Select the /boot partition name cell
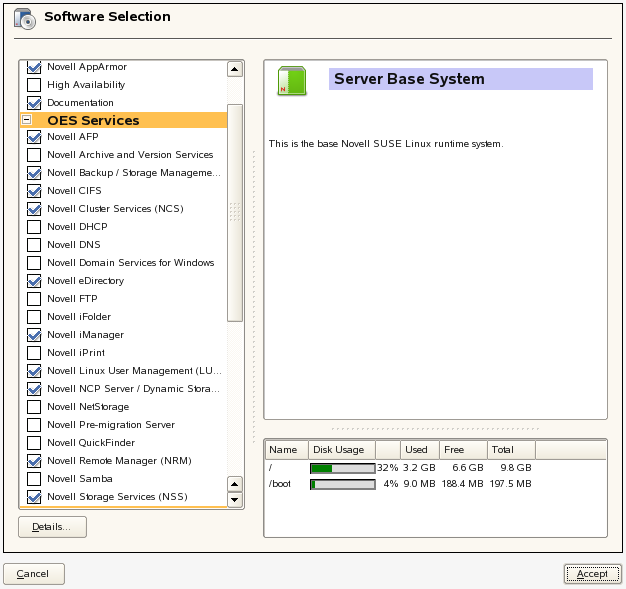626x589 pixels. tap(280, 484)
